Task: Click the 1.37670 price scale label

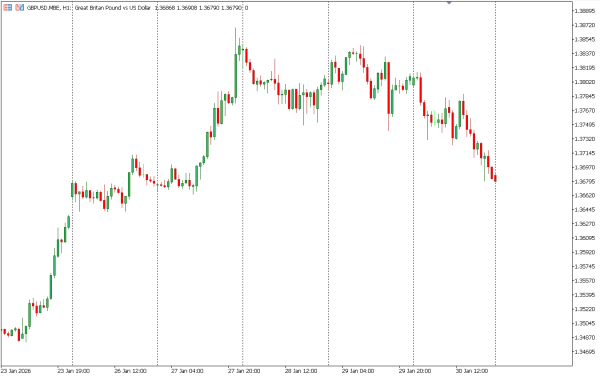Action: coord(585,110)
